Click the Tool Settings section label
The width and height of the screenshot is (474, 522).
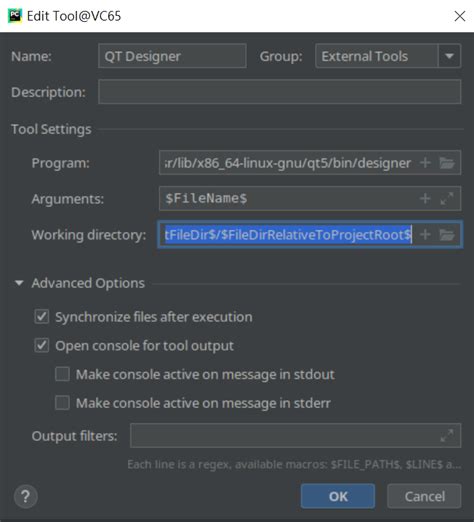click(51, 129)
